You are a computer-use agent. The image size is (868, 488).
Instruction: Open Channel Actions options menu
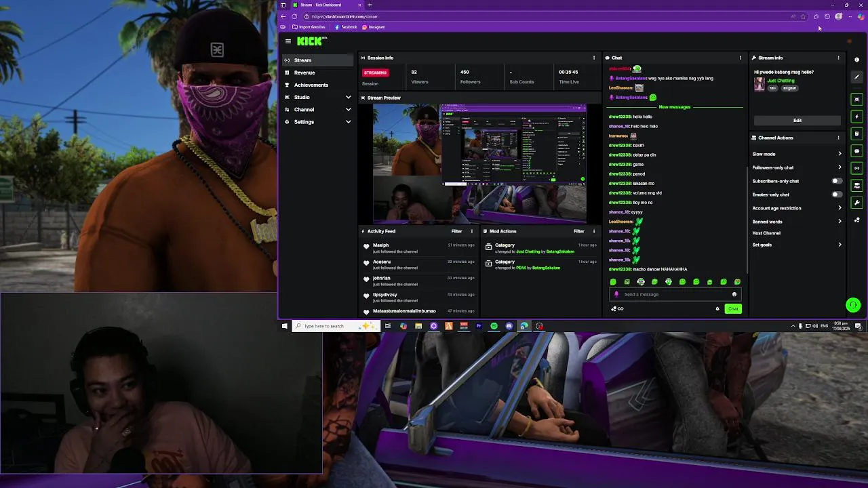coord(838,138)
